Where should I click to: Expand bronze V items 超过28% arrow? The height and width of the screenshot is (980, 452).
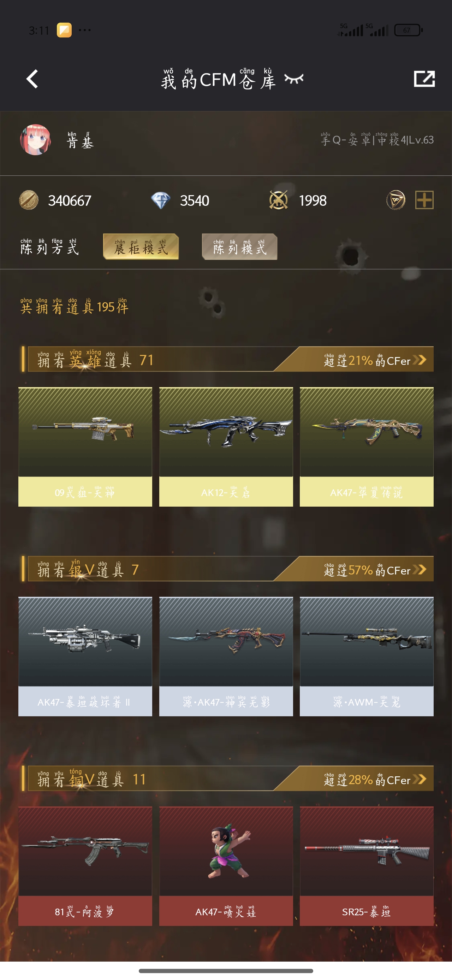tap(420, 779)
